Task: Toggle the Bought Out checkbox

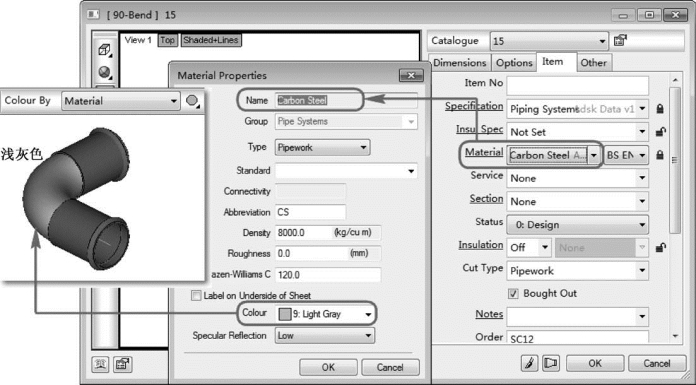Action: 513,294
